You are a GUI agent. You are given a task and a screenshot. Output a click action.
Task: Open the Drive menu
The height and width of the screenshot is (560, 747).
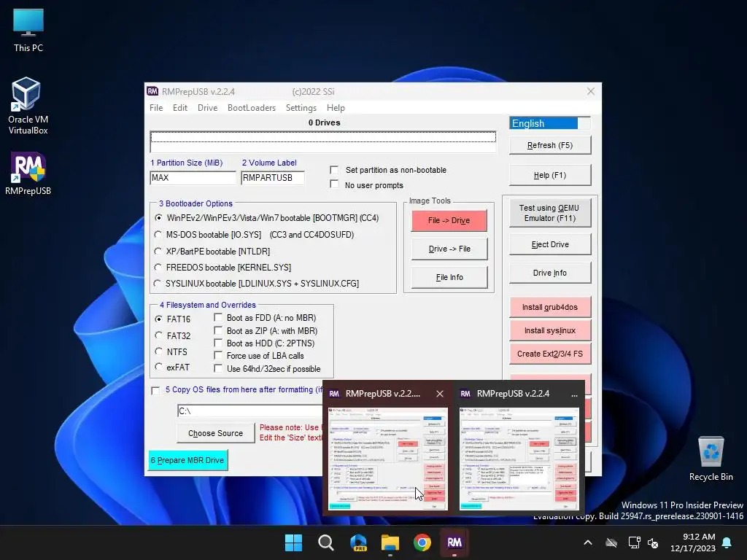(x=208, y=108)
